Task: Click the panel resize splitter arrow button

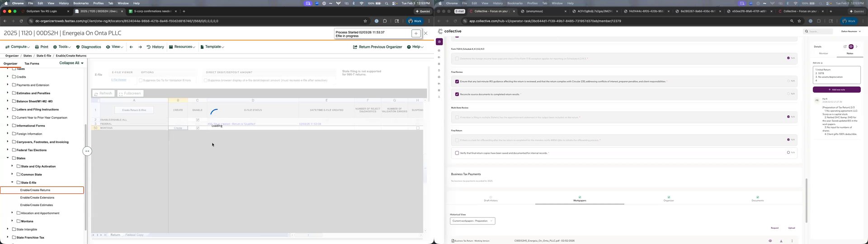Action: (87, 151)
